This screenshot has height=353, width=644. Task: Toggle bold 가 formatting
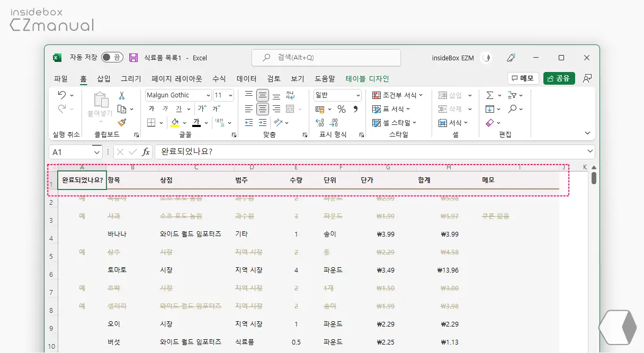click(151, 109)
